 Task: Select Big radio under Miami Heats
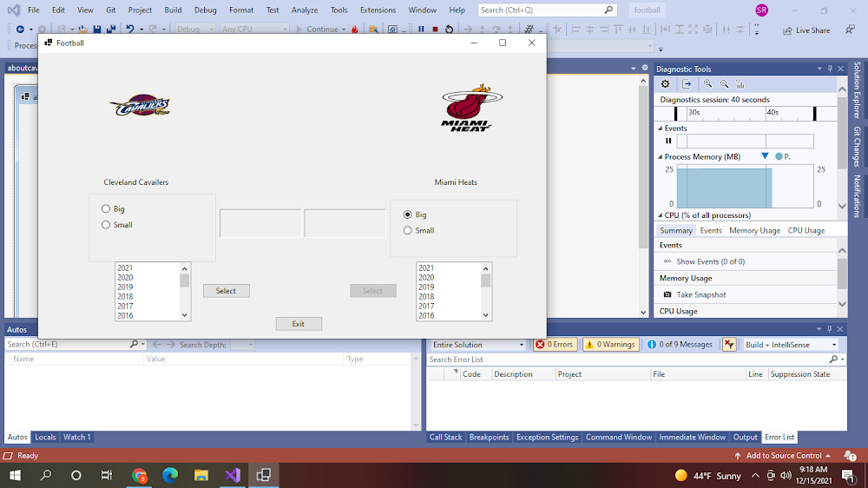(408, 214)
